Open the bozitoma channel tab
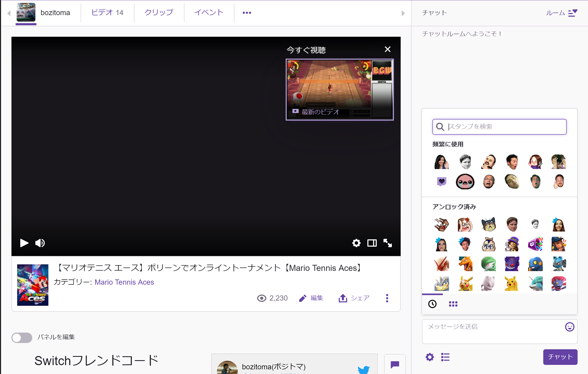588x374 pixels. pos(43,13)
